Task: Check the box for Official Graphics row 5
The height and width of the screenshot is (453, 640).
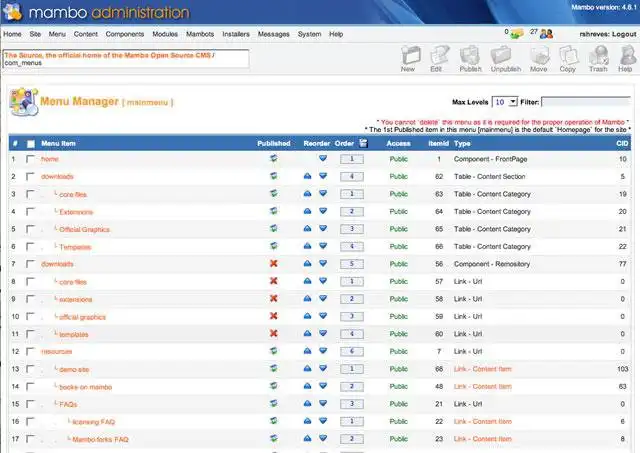Action: coord(30,229)
